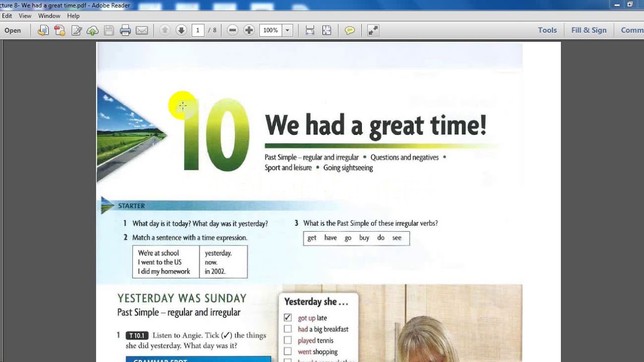Click the sentence 'I did my homework'

coord(164,271)
